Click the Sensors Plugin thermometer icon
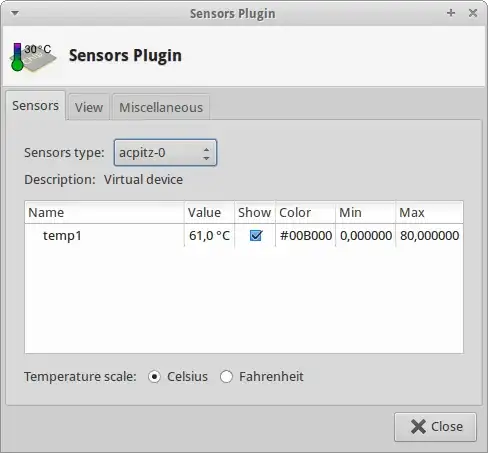 (x=33, y=56)
